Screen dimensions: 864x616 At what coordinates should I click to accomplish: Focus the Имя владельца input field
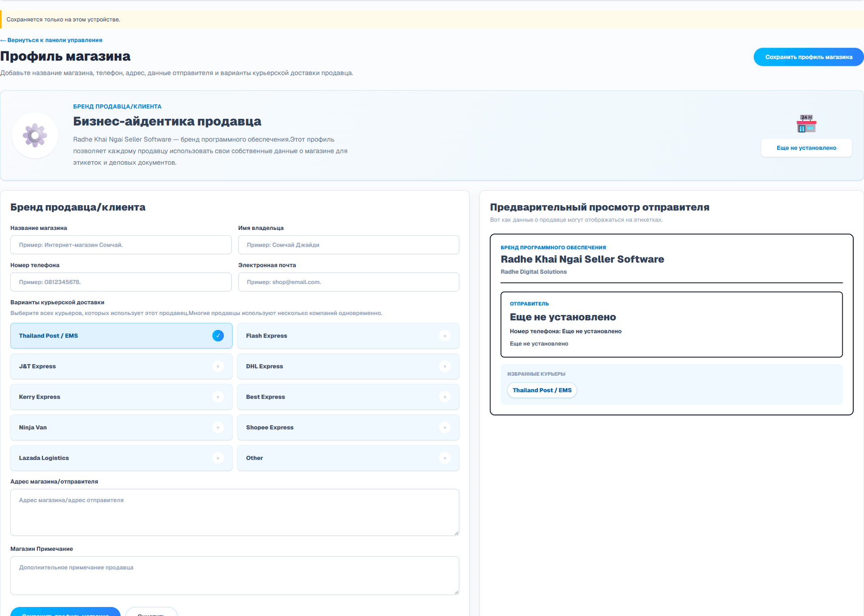pyautogui.click(x=348, y=245)
